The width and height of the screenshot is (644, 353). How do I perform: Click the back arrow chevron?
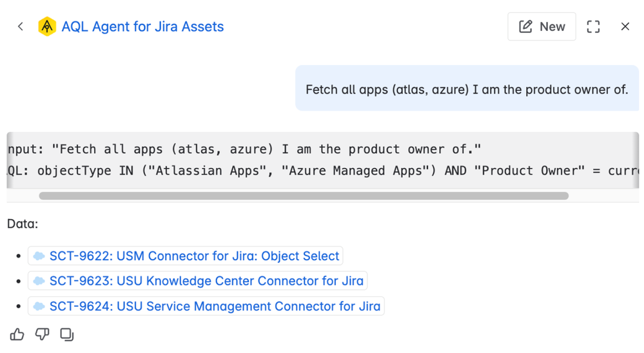coord(21,26)
